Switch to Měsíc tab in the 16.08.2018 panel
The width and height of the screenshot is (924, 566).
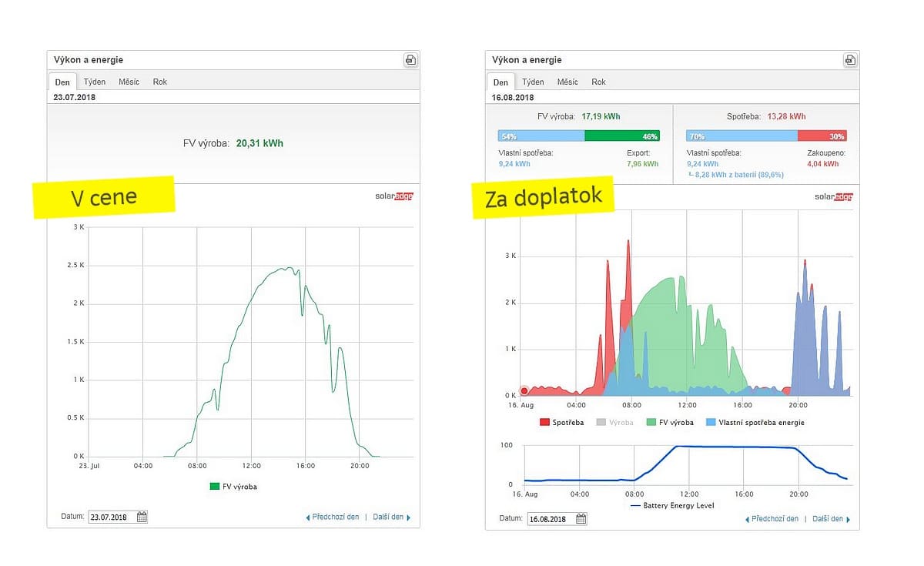point(567,82)
